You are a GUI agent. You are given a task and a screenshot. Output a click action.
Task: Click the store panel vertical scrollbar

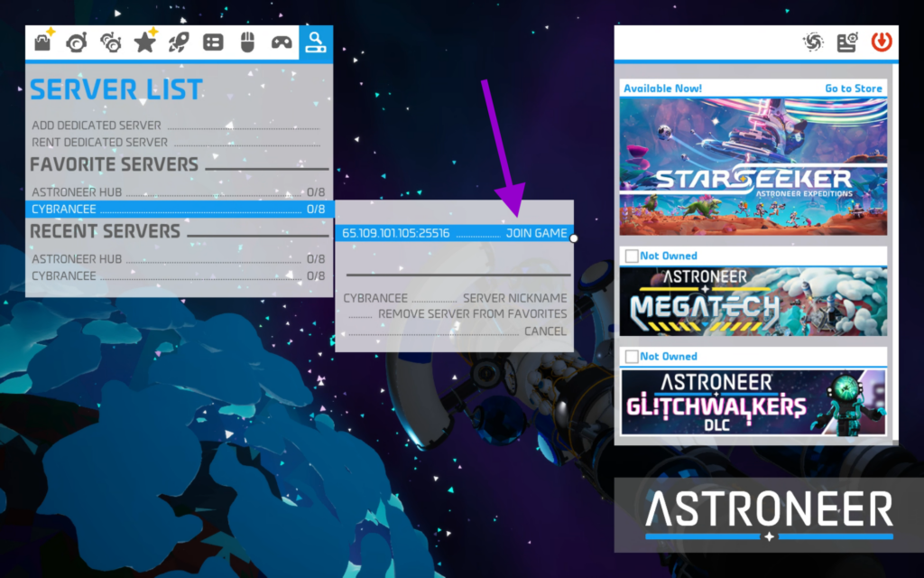click(x=895, y=253)
